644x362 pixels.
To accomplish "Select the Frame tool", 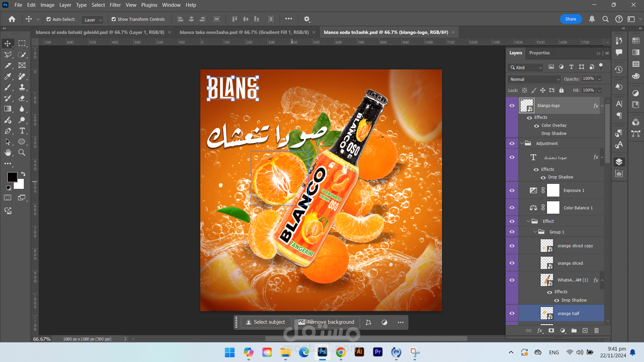I will [x=22, y=65].
